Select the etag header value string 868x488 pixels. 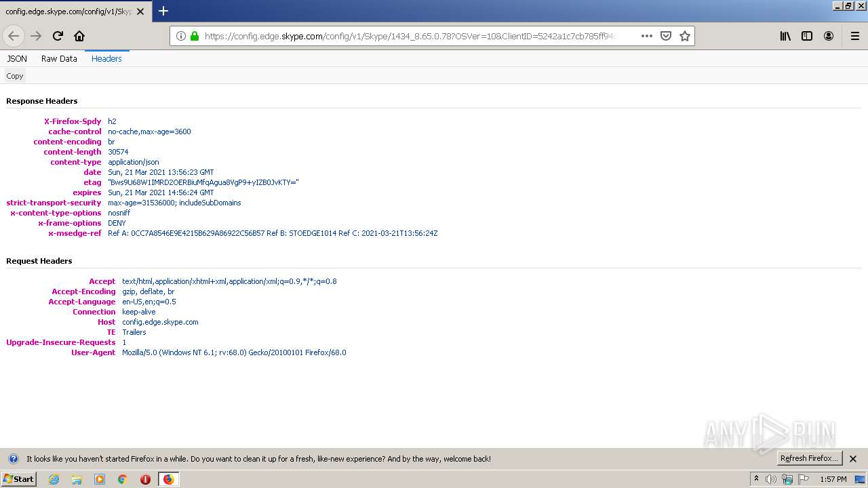pyautogui.click(x=203, y=182)
